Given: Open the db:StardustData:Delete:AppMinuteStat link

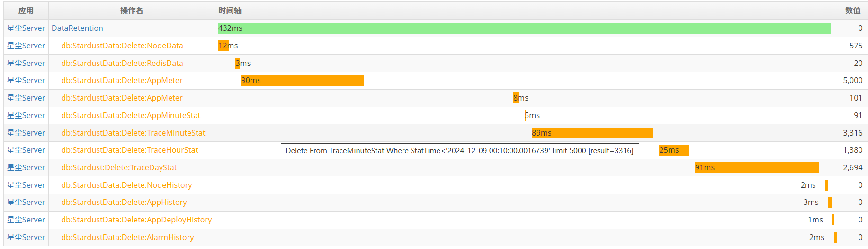Looking at the screenshot, I should click(x=131, y=115).
